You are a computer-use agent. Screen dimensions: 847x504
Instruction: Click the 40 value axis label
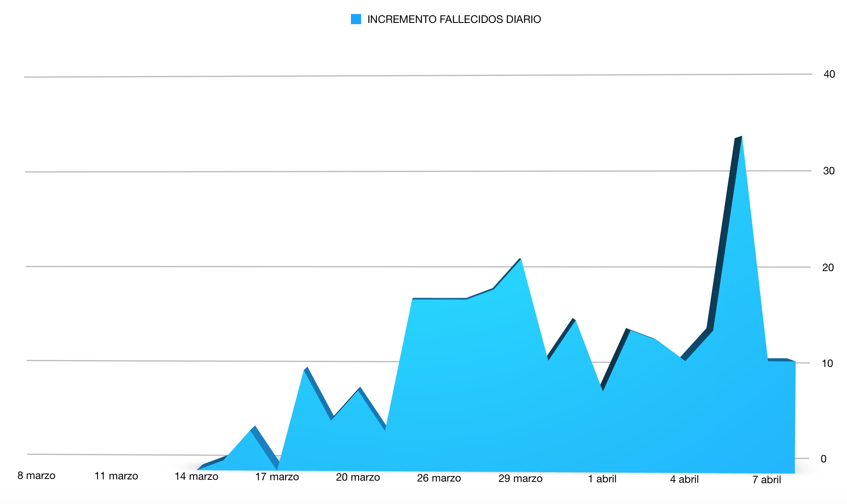click(829, 74)
